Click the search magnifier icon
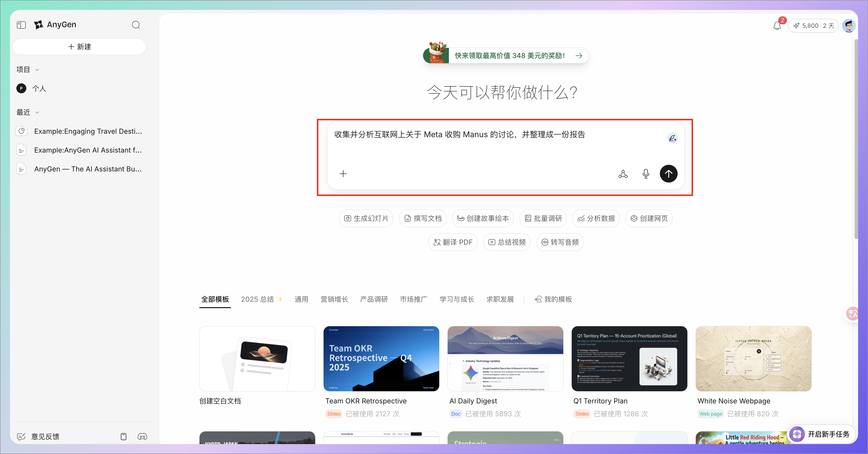 [x=136, y=25]
